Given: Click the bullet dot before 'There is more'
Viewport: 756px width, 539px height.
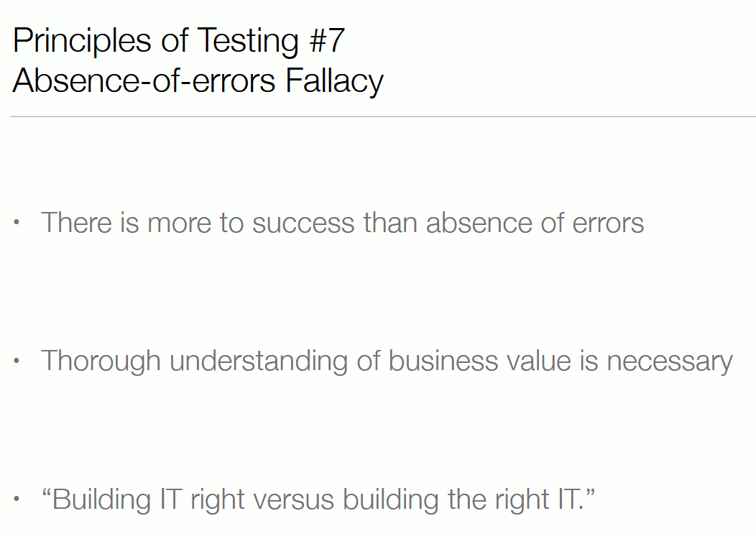Looking at the screenshot, I should [x=17, y=222].
